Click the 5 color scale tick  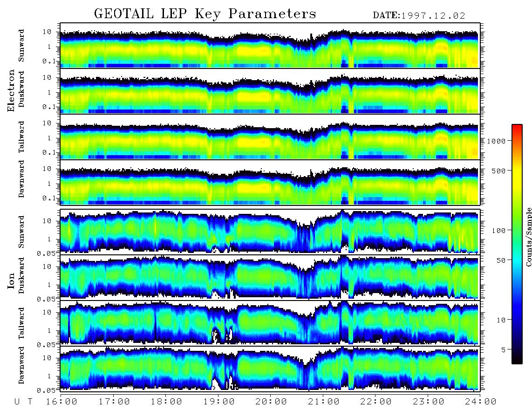[503, 350]
